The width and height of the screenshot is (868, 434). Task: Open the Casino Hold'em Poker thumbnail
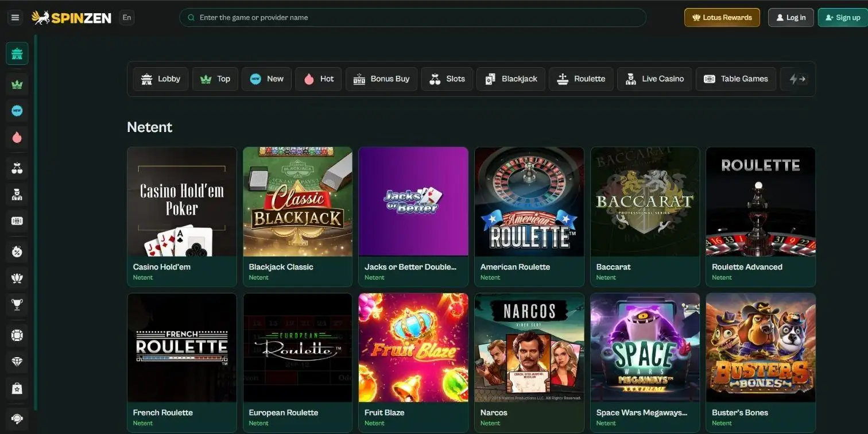pyautogui.click(x=182, y=201)
